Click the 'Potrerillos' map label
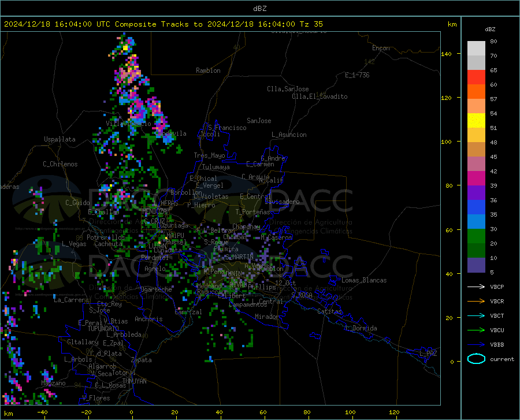This screenshot has width=520, height=420. point(106,237)
